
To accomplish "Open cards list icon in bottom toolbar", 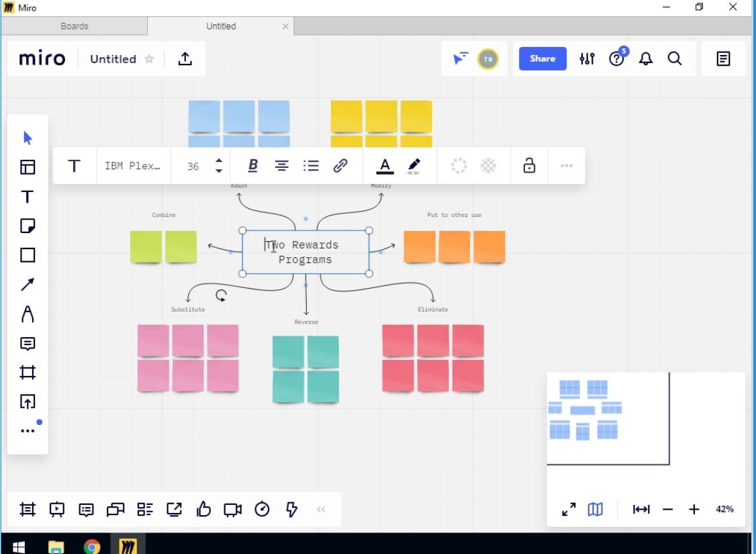I will (x=144, y=509).
